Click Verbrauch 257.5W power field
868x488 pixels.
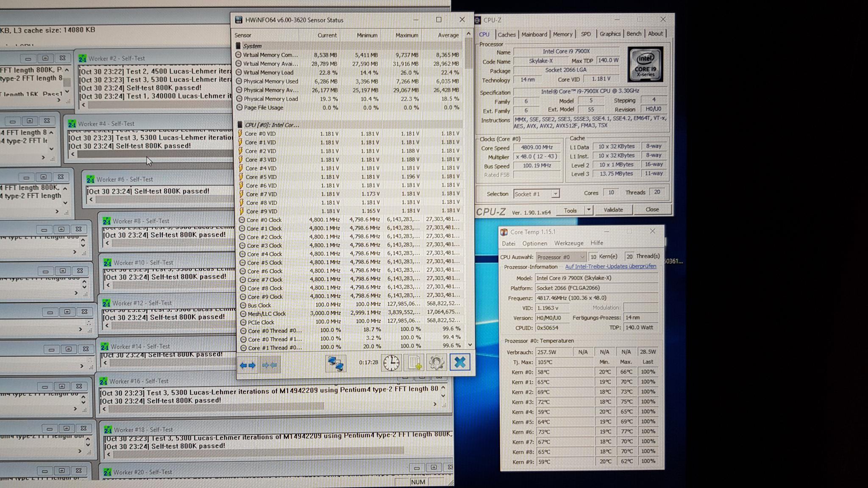click(x=554, y=352)
